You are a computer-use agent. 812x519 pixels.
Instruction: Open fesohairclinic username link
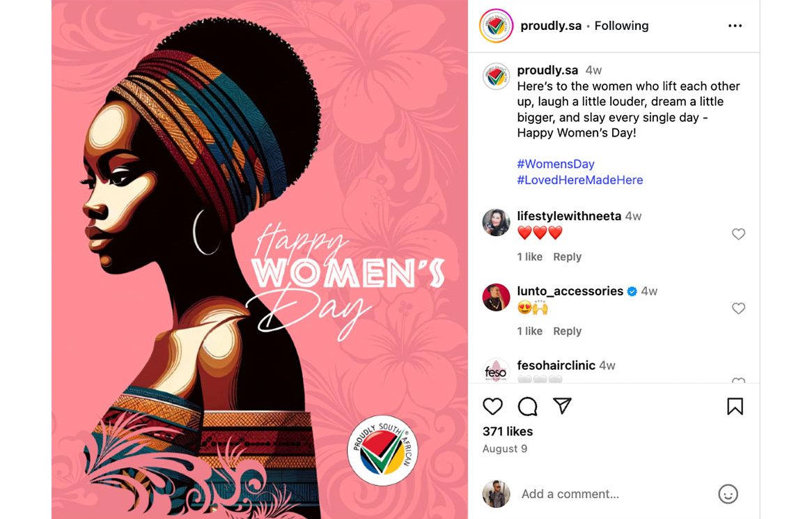point(556,366)
